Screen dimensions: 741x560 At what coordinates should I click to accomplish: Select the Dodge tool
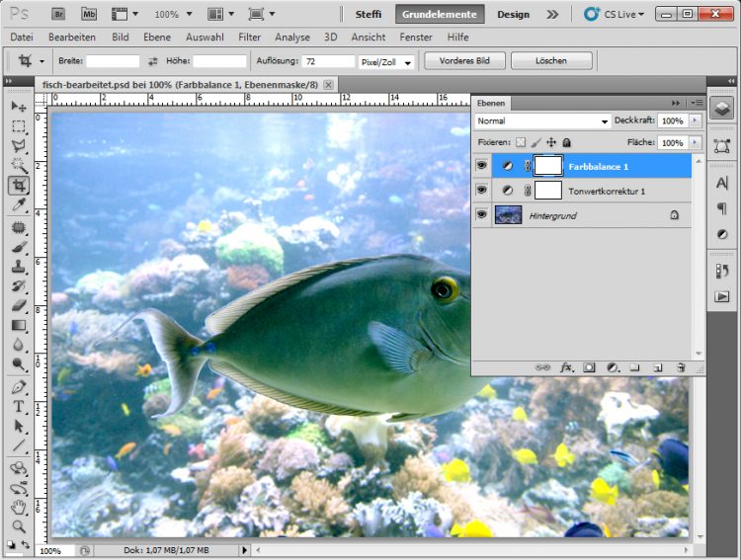click(x=19, y=363)
